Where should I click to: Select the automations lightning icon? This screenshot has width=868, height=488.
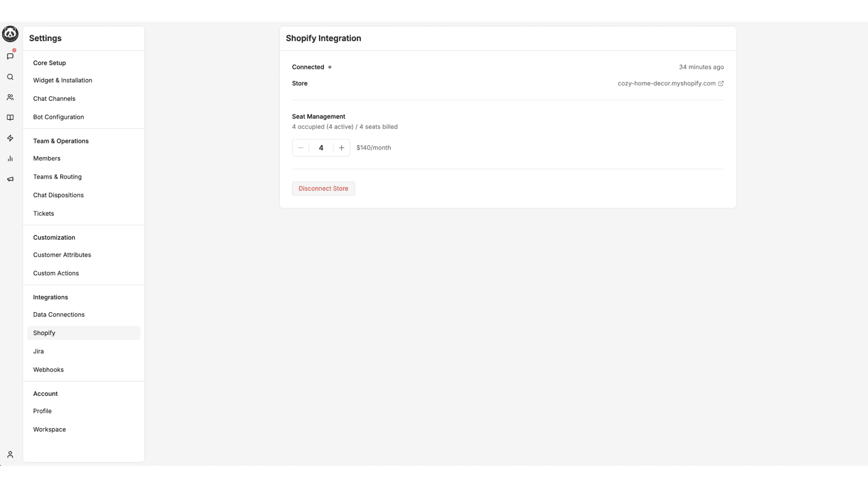click(10, 138)
